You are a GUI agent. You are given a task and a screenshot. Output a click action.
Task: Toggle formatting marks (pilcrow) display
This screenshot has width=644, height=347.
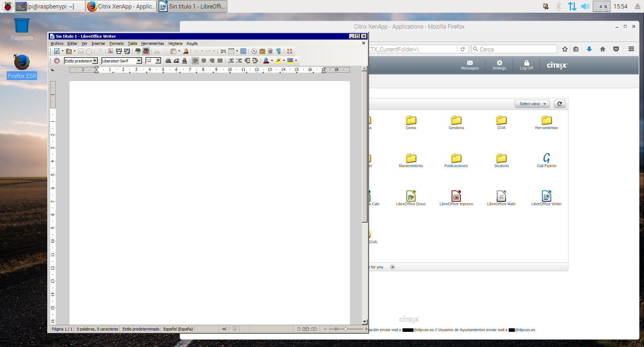point(278,51)
